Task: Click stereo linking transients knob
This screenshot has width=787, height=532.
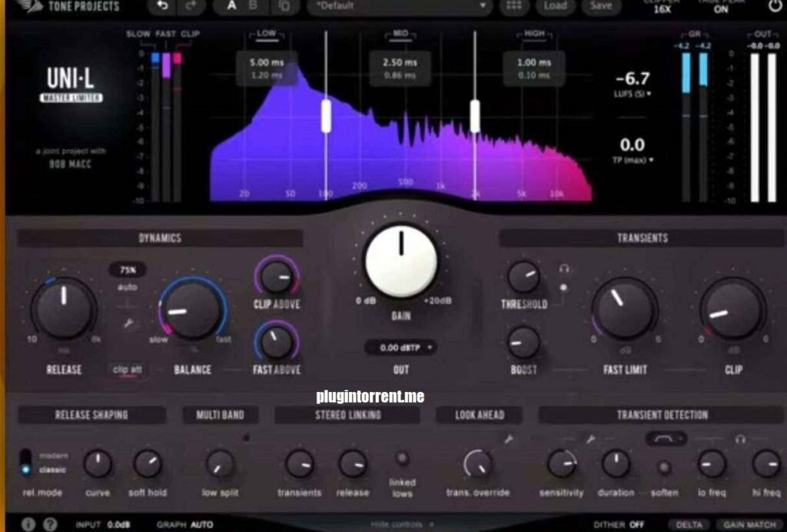Action: point(300,464)
